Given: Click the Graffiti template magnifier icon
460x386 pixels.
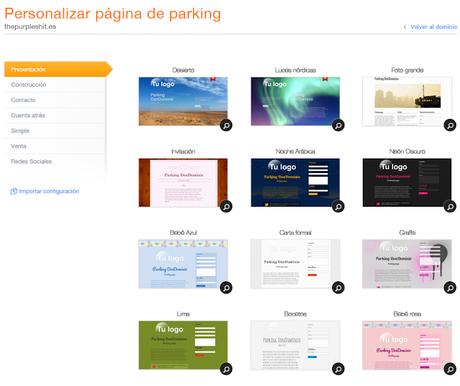Looking at the screenshot, I should (x=450, y=288).
